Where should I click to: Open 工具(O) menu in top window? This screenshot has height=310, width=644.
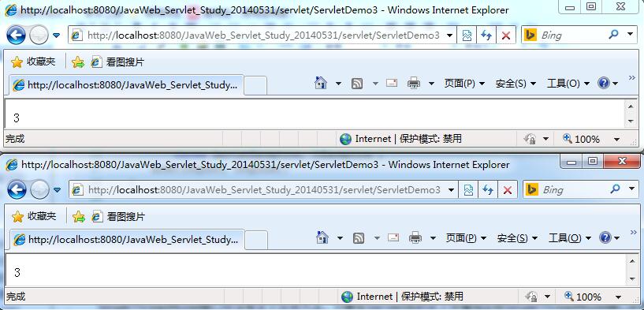point(568,84)
